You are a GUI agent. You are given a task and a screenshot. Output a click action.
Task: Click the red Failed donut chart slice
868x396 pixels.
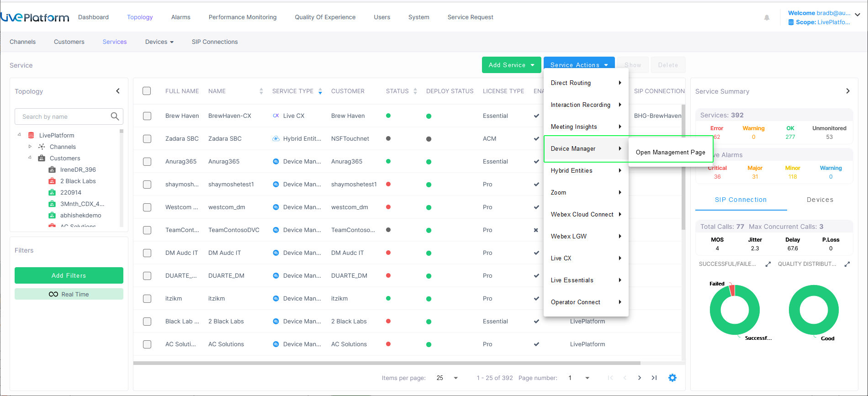pyautogui.click(x=732, y=290)
